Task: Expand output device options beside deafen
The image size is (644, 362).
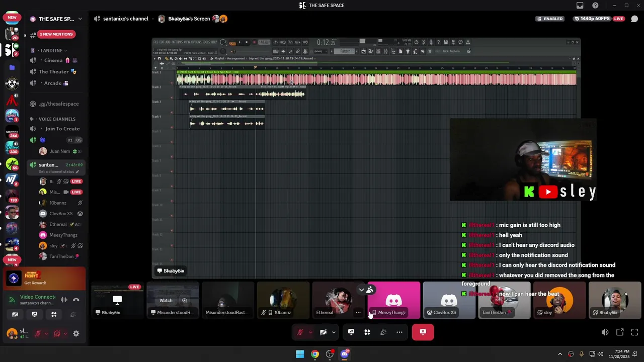Action: coord(65,333)
